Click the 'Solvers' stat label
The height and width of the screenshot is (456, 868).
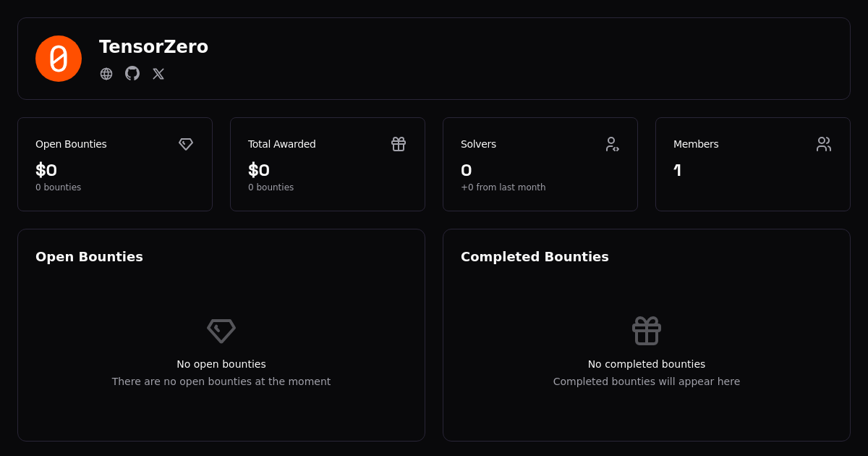coord(478,144)
